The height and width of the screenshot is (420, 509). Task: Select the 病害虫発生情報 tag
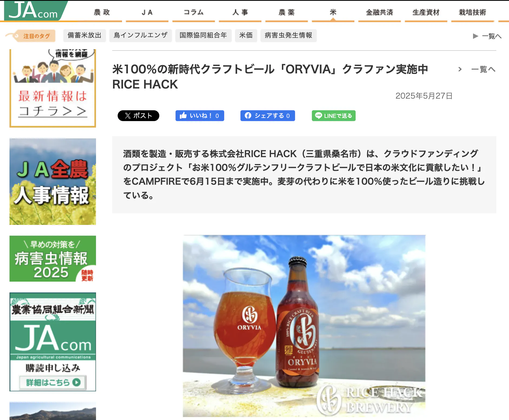288,35
